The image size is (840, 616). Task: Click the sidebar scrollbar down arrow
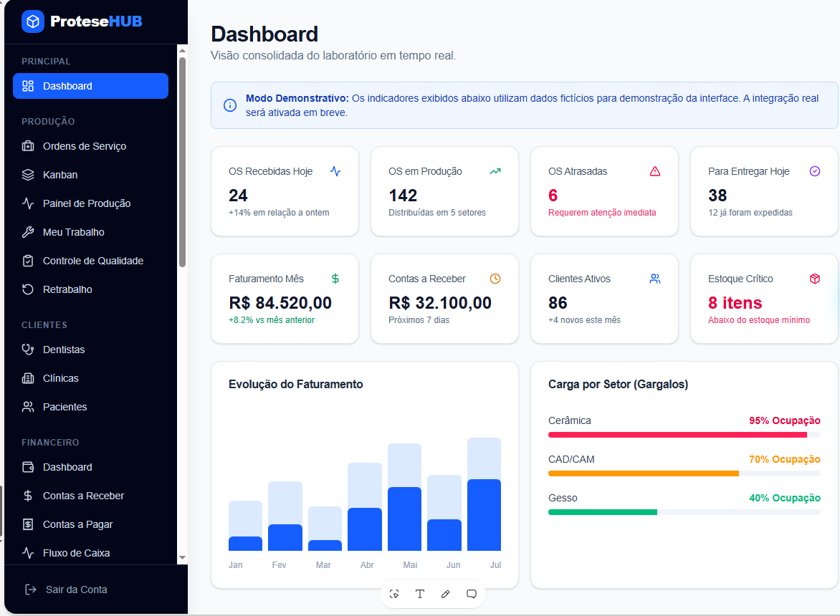182,558
